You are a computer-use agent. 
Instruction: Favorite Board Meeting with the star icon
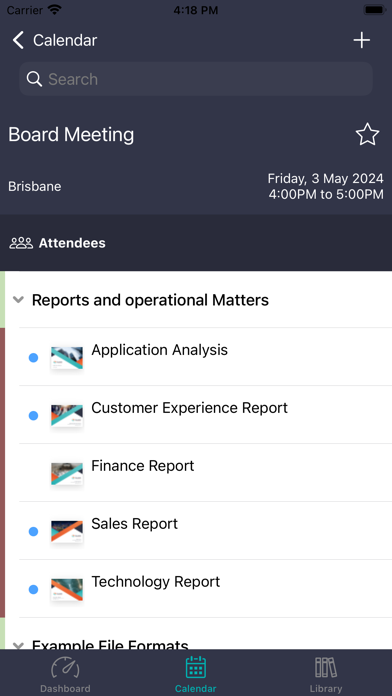tap(367, 134)
